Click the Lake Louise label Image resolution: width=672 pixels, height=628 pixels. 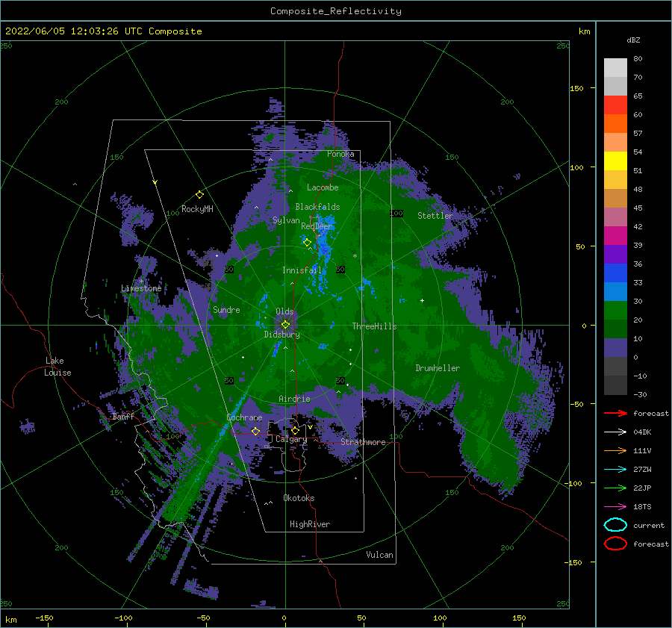coord(57,367)
